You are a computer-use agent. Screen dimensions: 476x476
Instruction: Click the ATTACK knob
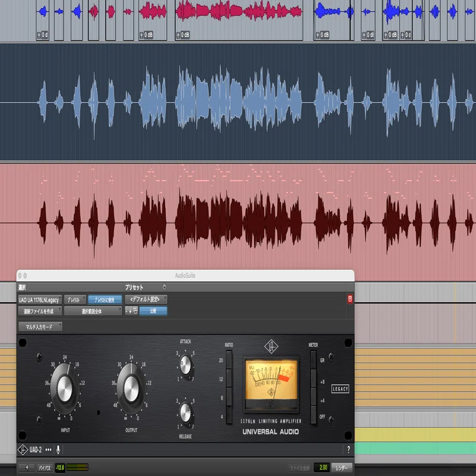click(x=186, y=365)
